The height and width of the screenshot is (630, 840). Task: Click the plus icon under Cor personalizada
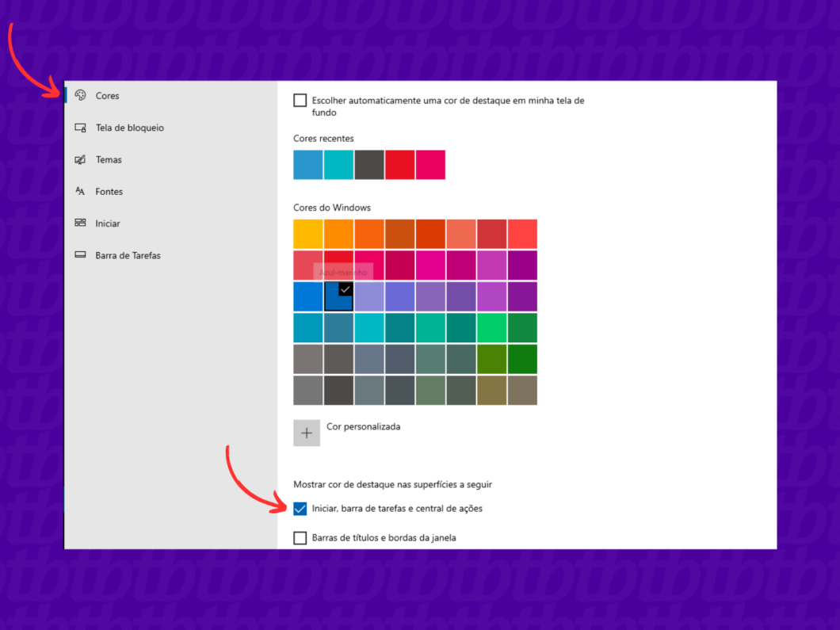(x=307, y=433)
